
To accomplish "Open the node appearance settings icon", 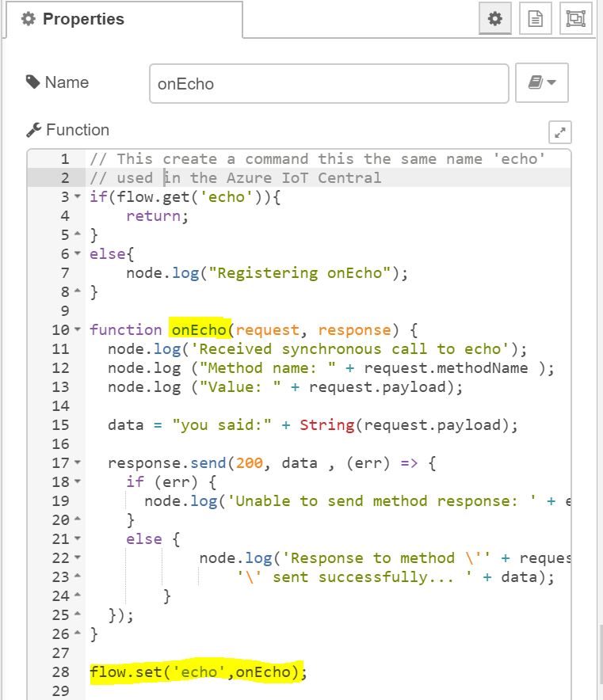I will point(575,19).
